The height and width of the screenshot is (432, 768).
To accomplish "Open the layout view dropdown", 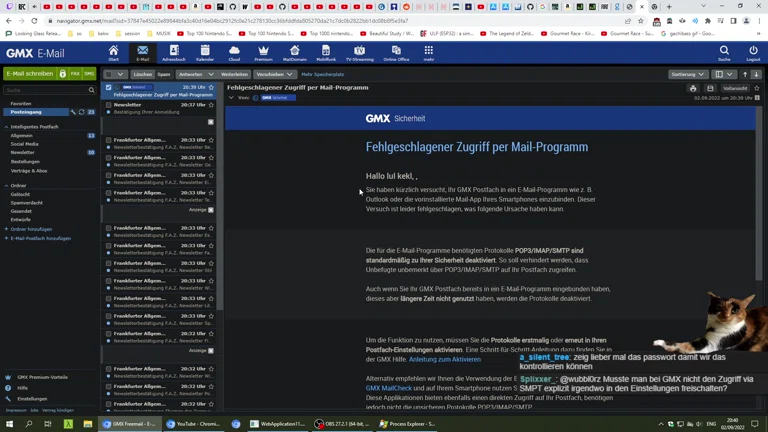I will coord(724,74).
